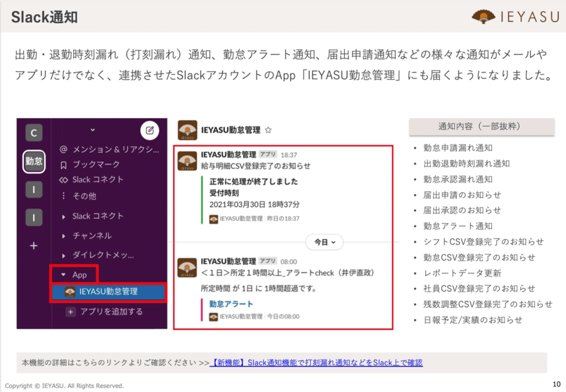Click text 正常に処理が終了しました
This screenshot has height=392, width=566.
coord(254,181)
